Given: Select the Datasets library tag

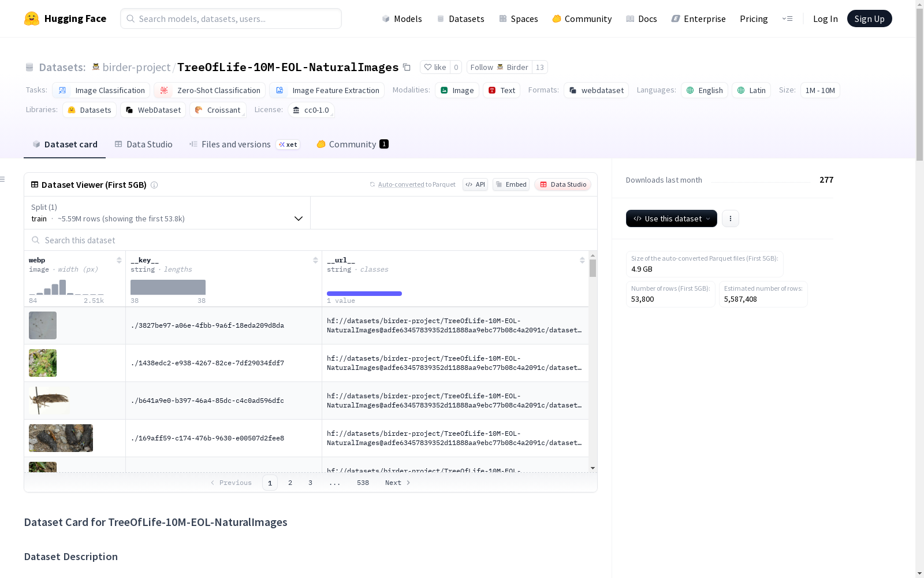Looking at the screenshot, I should point(90,110).
